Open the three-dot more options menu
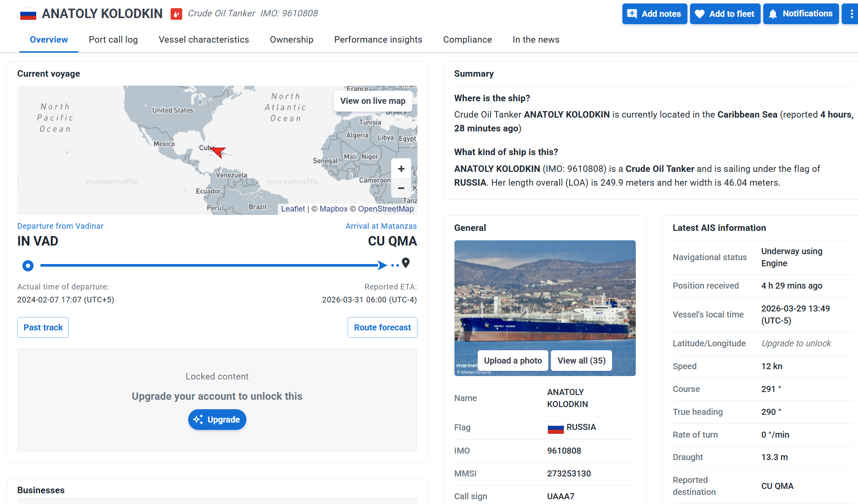This screenshot has height=504, width=858. (851, 14)
